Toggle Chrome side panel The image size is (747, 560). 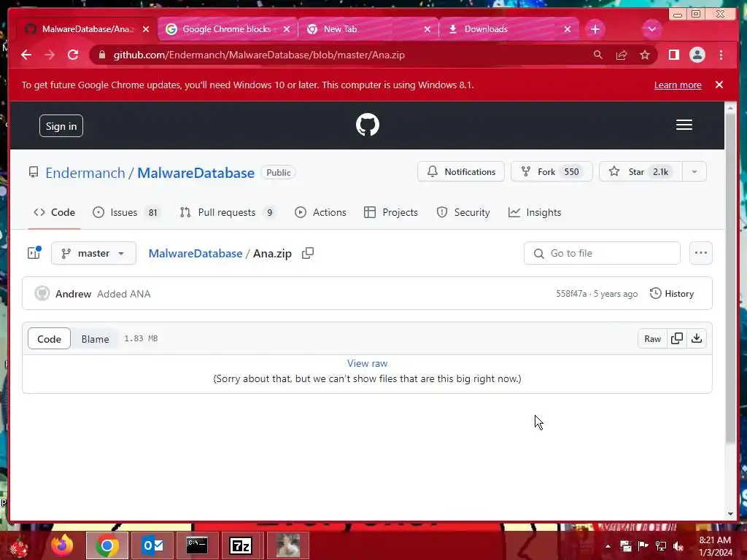(x=673, y=55)
